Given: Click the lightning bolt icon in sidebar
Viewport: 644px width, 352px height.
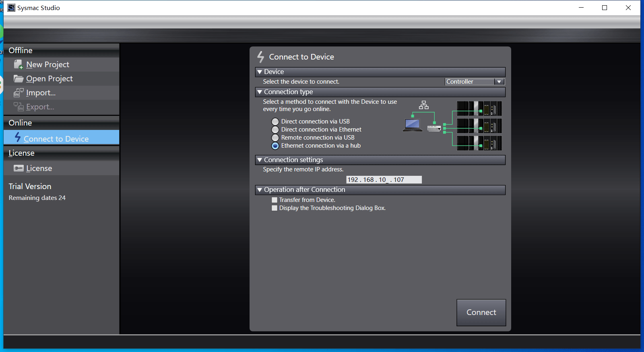Looking at the screenshot, I should point(18,137).
